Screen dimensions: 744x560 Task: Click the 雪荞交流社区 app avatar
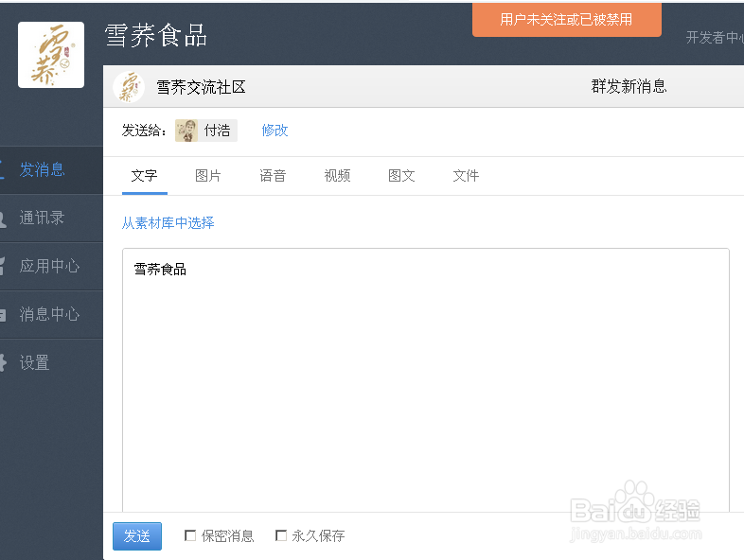click(129, 87)
